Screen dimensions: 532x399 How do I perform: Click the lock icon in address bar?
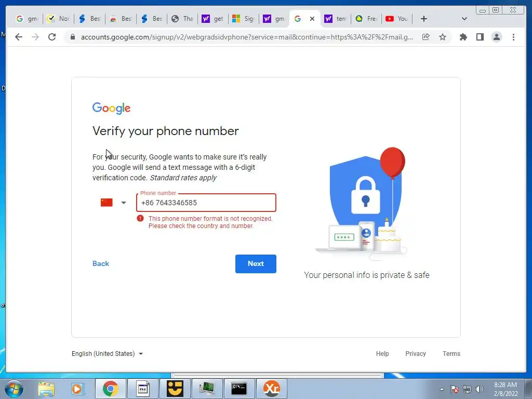tap(72, 37)
